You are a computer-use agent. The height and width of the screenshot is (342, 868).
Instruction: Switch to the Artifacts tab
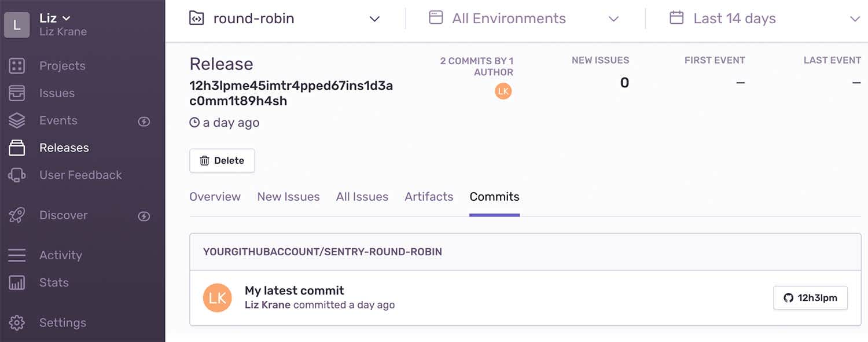click(x=429, y=197)
